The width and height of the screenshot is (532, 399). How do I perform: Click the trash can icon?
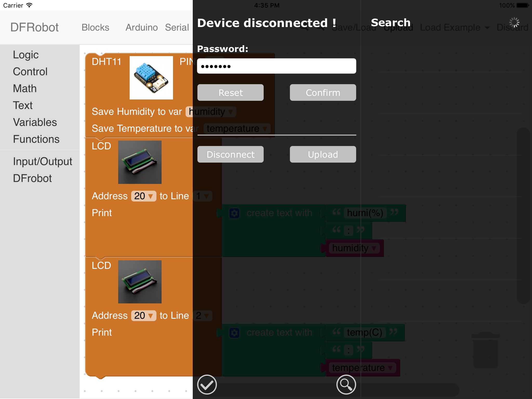tap(485, 350)
